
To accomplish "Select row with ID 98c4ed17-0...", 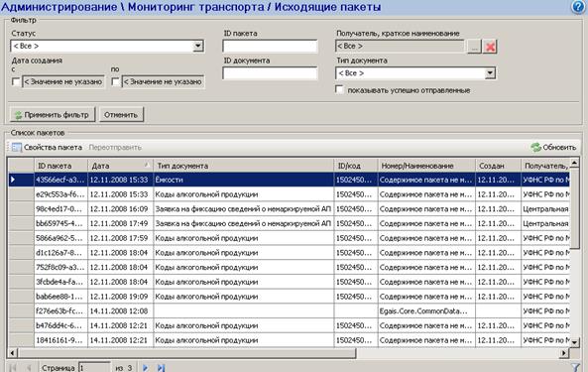I will (289, 209).
